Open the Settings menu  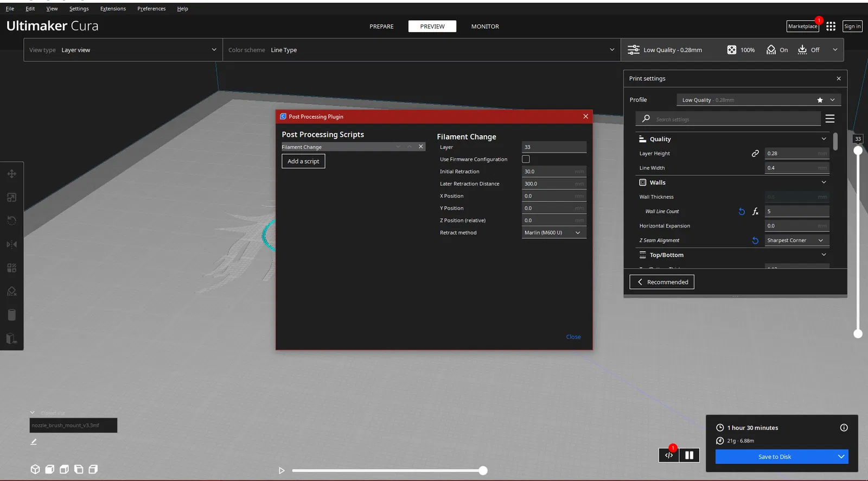tap(79, 9)
